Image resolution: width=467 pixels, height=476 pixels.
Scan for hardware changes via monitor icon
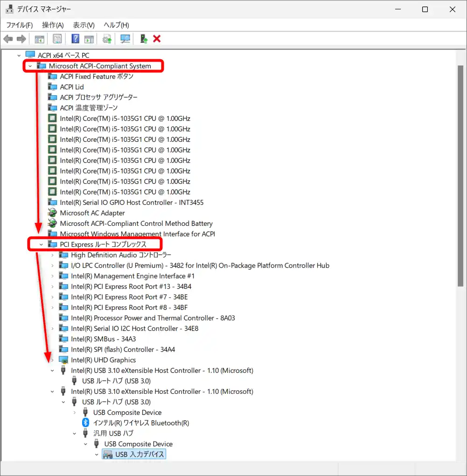click(x=125, y=39)
